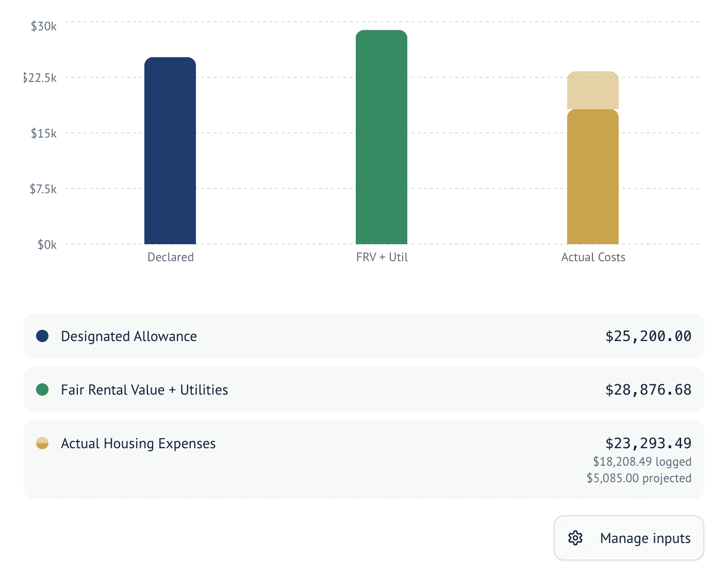Click the FRV + Util axis label
Screen dimensions: 728x577
point(382,257)
